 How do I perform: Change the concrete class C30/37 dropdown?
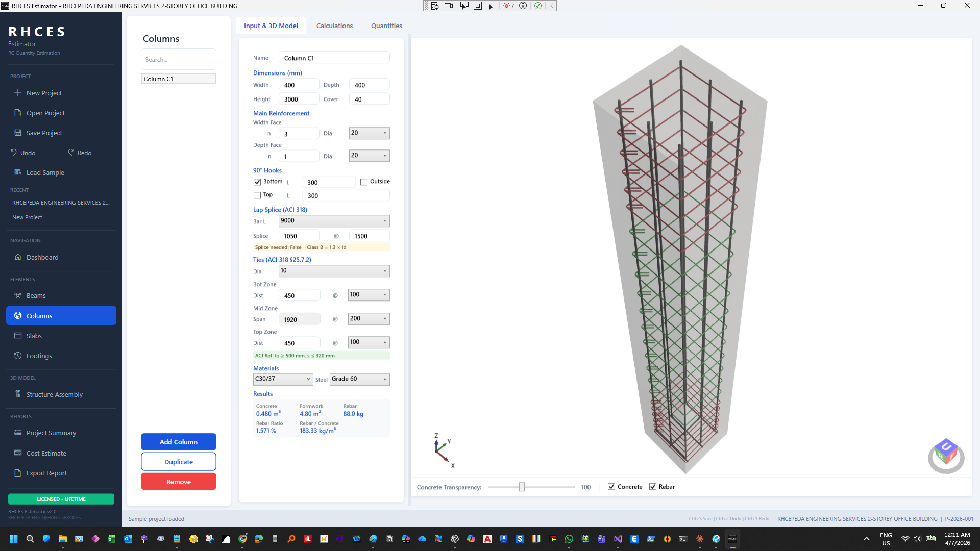click(283, 379)
